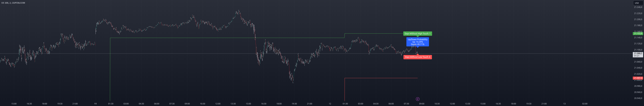The width and height of the screenshot is (644, 106).
Task: Click the 21.240,0 price axis value
Action: click(x=638, y=7)
